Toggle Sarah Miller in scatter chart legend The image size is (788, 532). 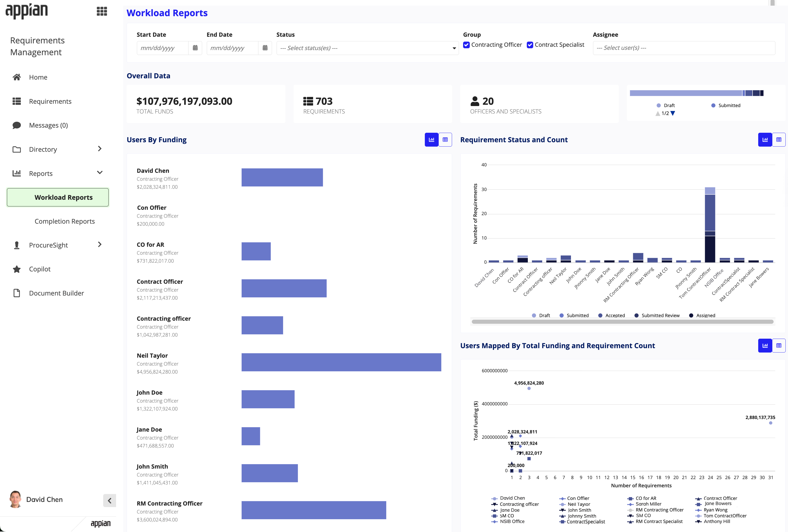pos(645,504)
